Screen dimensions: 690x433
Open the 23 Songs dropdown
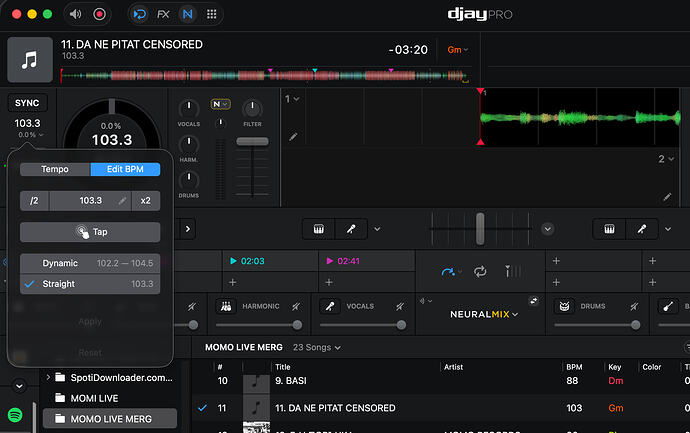point(317,347)
